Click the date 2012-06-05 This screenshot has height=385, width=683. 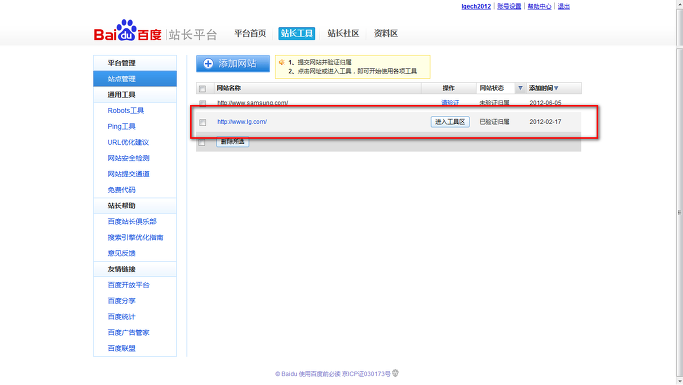click(x=545, y=103)
